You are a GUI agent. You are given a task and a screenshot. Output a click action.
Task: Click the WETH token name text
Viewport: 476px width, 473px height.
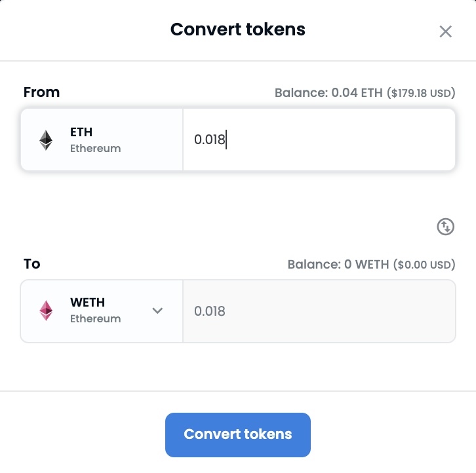pos(87,303)
